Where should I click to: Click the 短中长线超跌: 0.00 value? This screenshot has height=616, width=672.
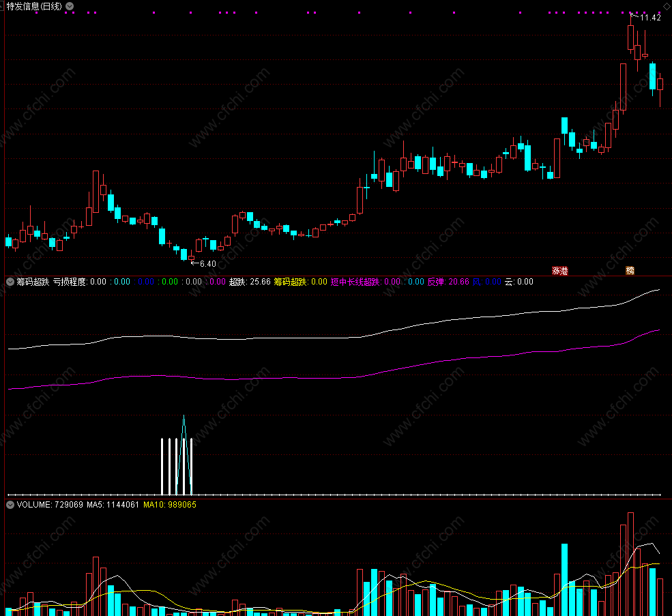pos(366,282)
